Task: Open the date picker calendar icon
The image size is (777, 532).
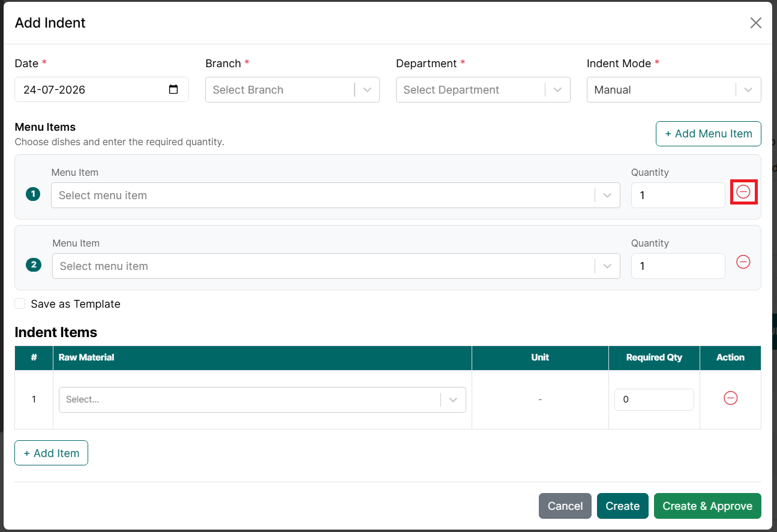Action: coord(173,89)
